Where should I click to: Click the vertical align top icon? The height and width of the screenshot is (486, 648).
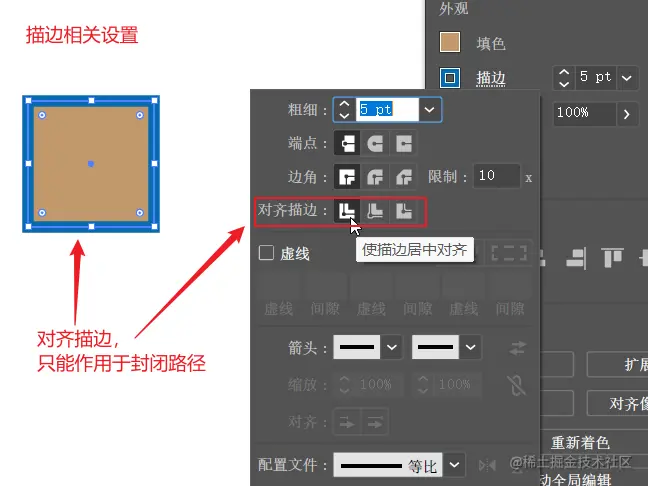(x=612, y=257)
